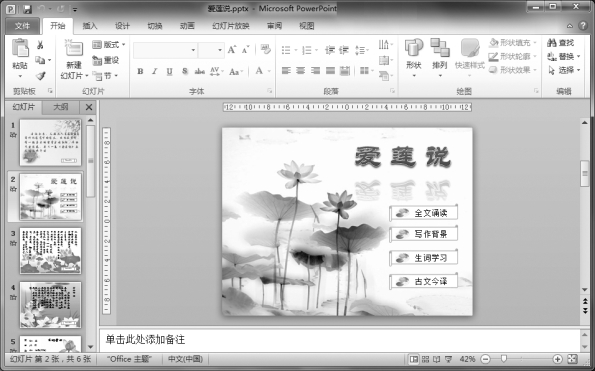The width and height of the screenshot is (595, 371).
Task: Switch to the Animations (动画) tab
Action: [187, 26]
